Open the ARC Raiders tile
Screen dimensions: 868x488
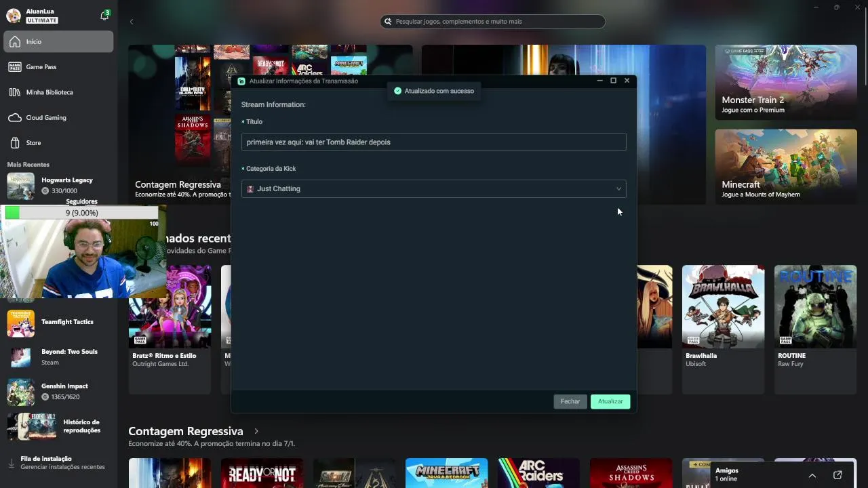[x=538, y=473]
